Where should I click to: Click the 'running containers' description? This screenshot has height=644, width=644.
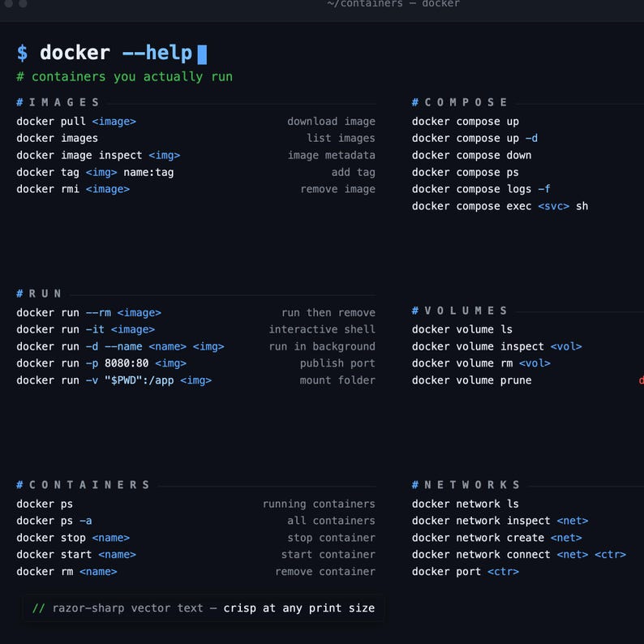tap(319, 504)
